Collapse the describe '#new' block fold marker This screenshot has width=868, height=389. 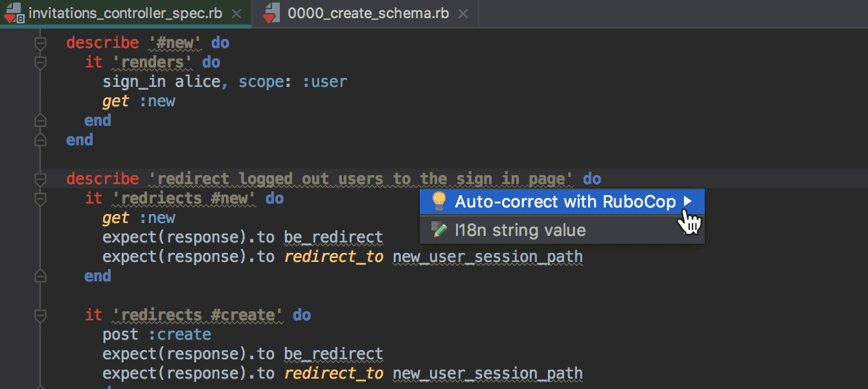(40, 43)
